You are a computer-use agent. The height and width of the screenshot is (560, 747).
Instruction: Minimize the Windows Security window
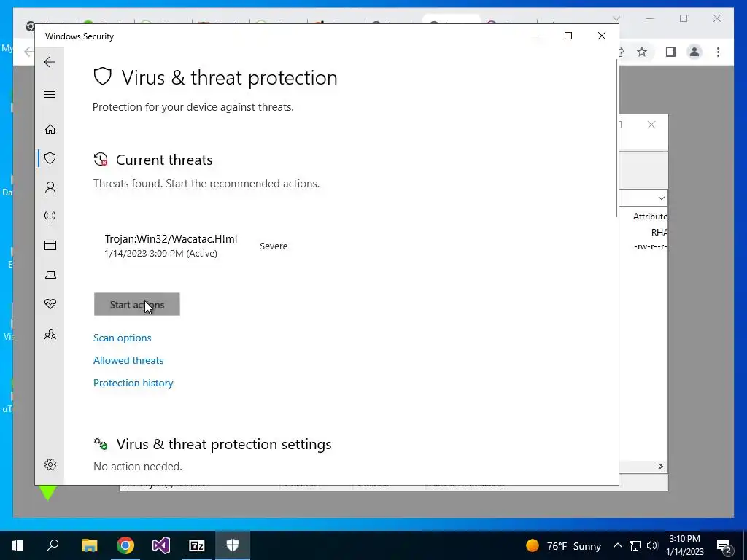pyautogui.click(x=535, y=36)
